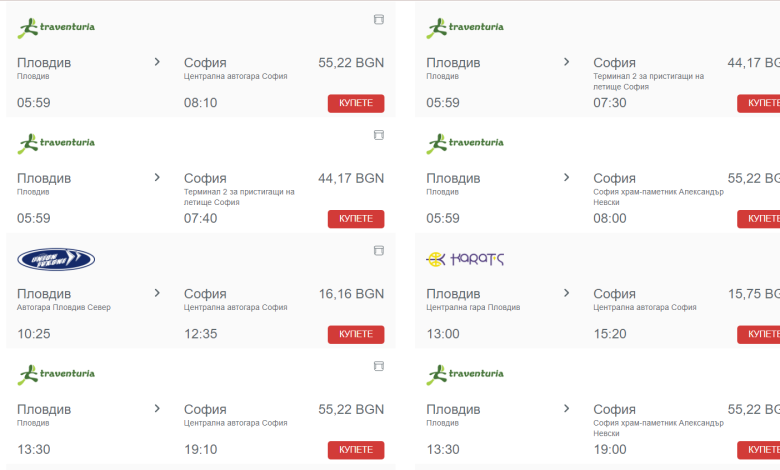Buy the 55,22 BGN ticket arriving 08:10

click(356, 103)
